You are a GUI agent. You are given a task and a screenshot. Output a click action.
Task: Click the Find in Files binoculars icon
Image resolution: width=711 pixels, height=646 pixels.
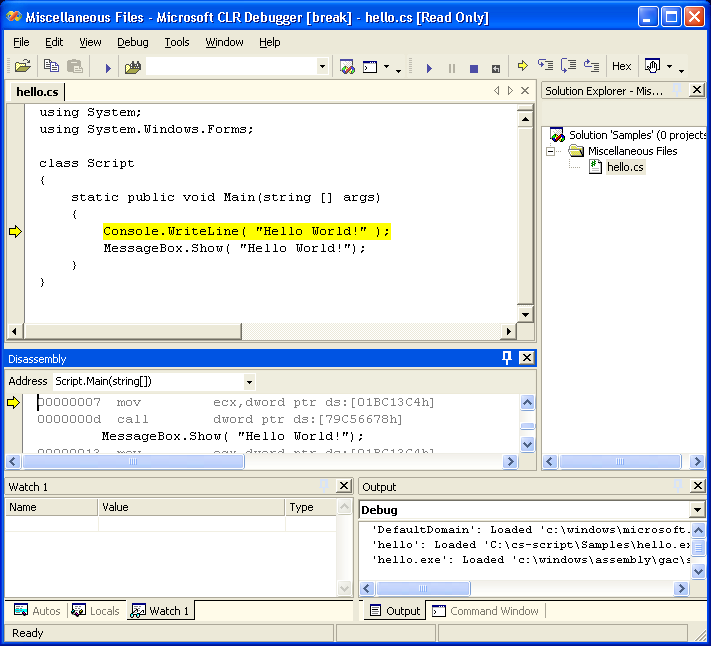click(132, 67)
